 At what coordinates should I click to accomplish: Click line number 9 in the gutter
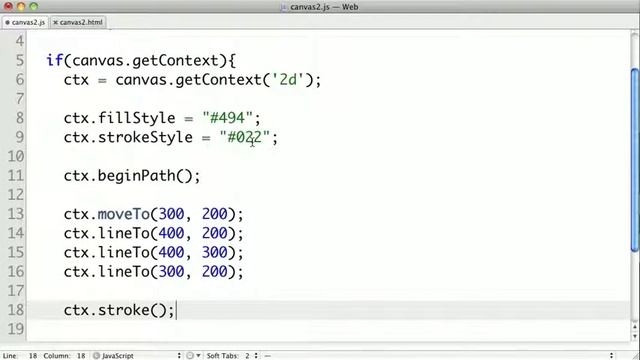pyautogui.click(x=20, y=137)
